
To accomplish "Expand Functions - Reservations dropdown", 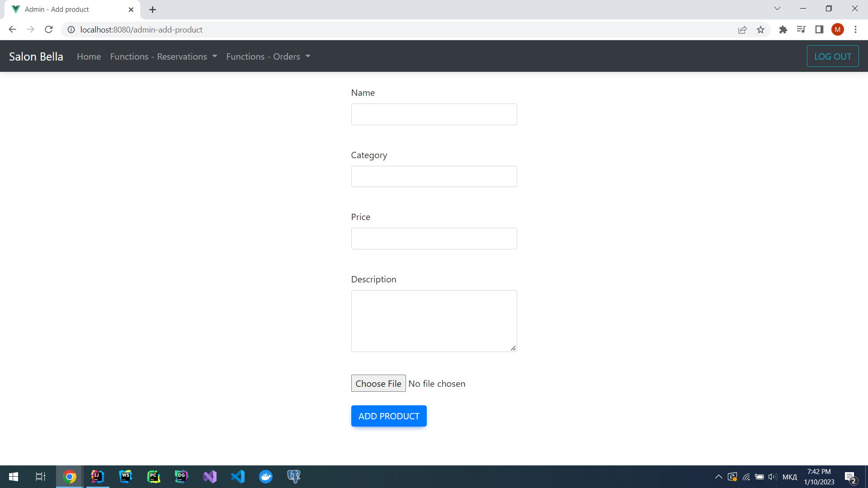I will pyautogui.click(x=163, y=56).
